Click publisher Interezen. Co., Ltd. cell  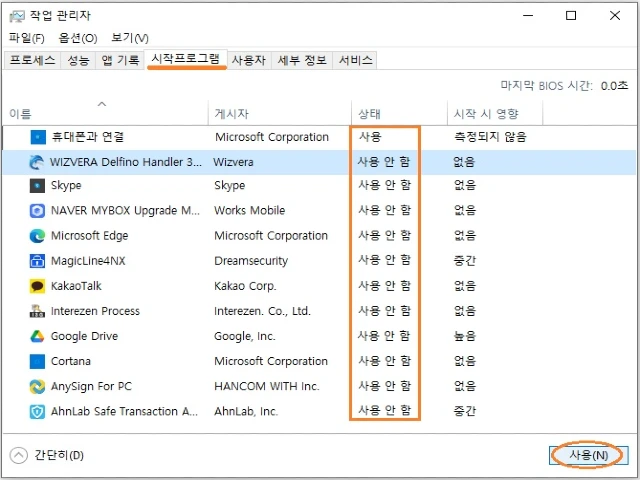(262, 311)
